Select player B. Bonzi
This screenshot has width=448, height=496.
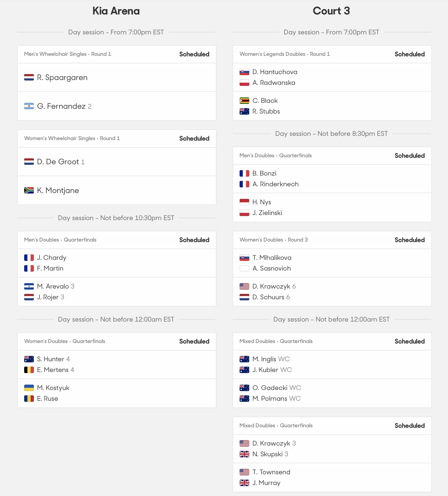click(264, 173)
